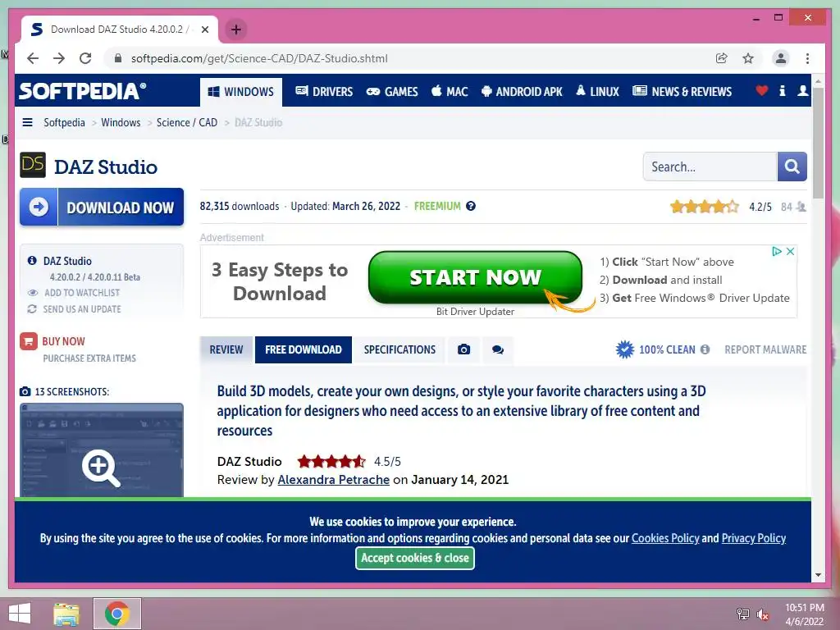Open the Privacy Policy link
Image resolution: width=840 pixels, height=630 pixels.
(x=753, y=538)
